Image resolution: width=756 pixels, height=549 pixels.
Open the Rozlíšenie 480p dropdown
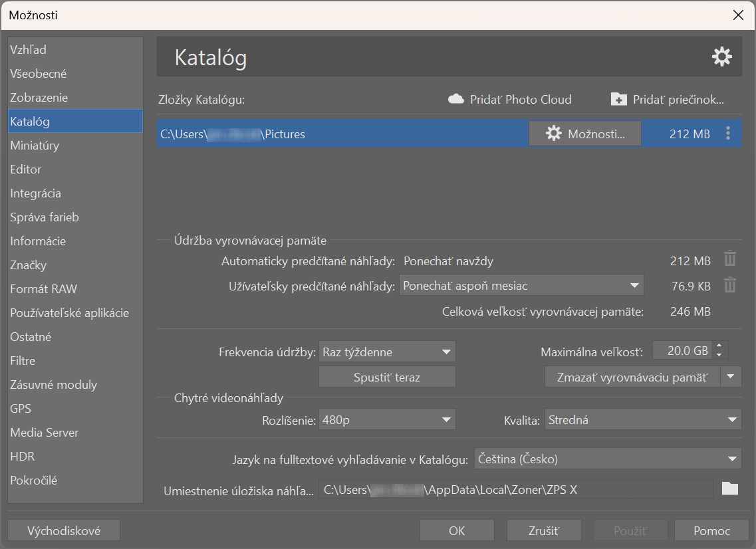(387, 420)
